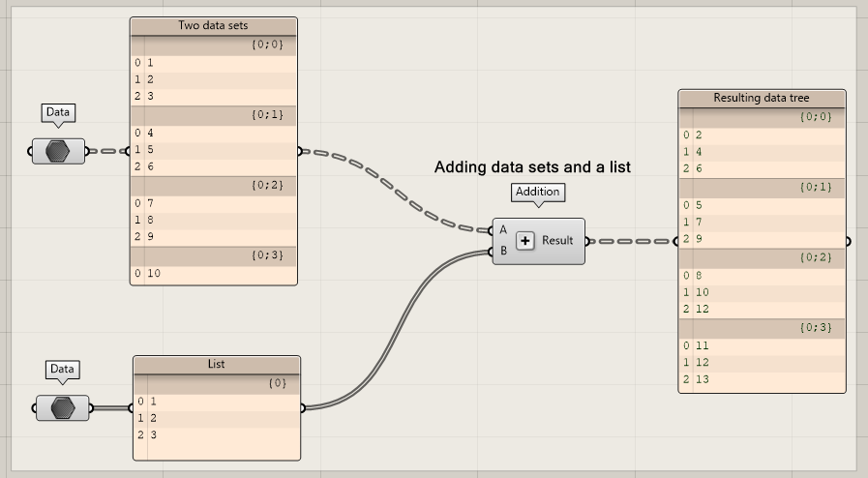Select the Data parameter feeding Two data sets
The width and height of the screenshot is (868, 478).
58,151
